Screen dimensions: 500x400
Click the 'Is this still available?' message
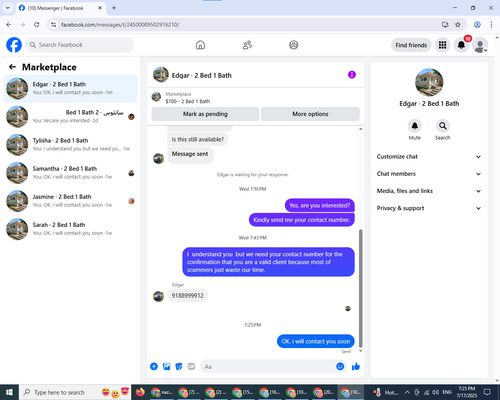point(198,139)
